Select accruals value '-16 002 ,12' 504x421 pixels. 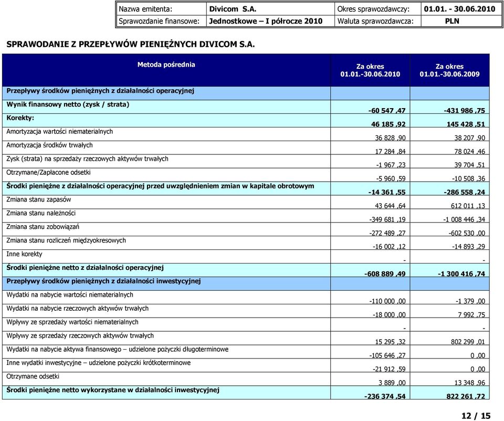[x=389, y=247]
